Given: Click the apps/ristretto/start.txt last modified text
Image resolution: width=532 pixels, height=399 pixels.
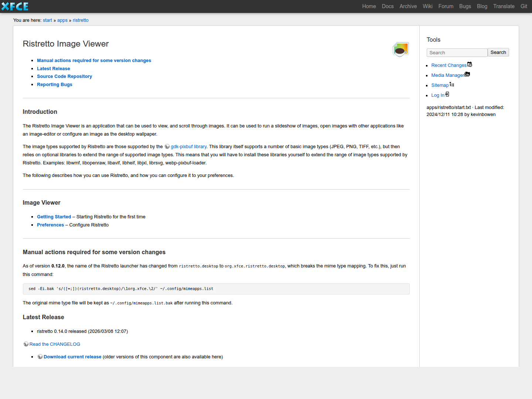Looking at the screenshot, I should tap(465, 111).
